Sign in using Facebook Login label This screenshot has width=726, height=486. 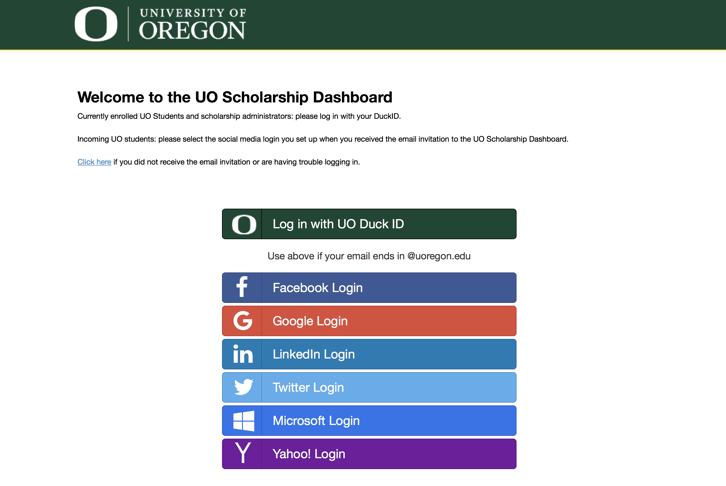[x=317, y=288]
